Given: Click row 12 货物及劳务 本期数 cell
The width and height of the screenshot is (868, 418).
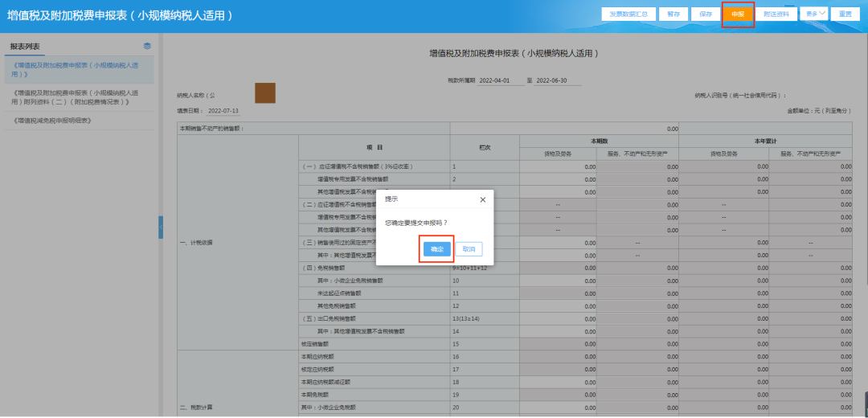Looking at the screenshot, I should (558, 306).
